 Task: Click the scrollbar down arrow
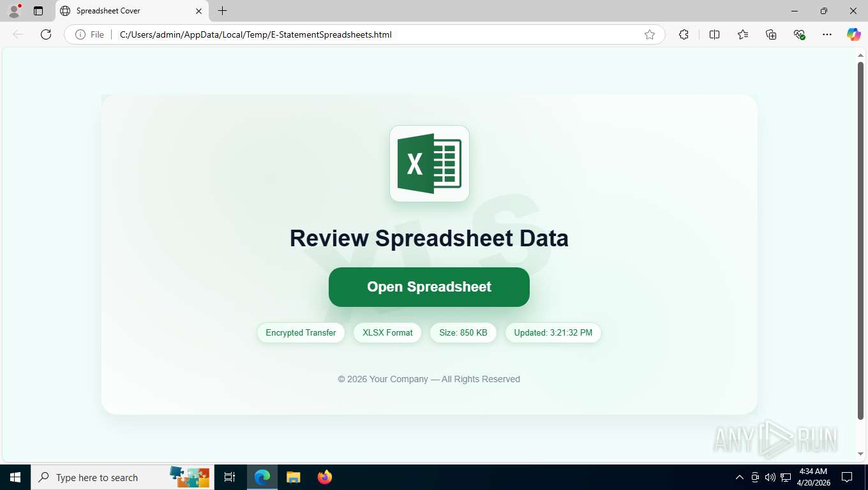pos(860,454)
